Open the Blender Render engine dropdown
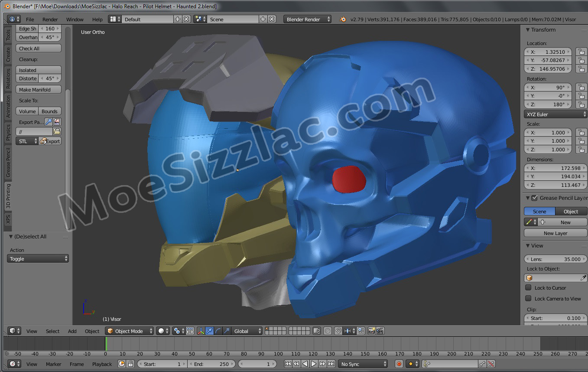This screenshot has width=588, height=372. click(x=308, y=19)
